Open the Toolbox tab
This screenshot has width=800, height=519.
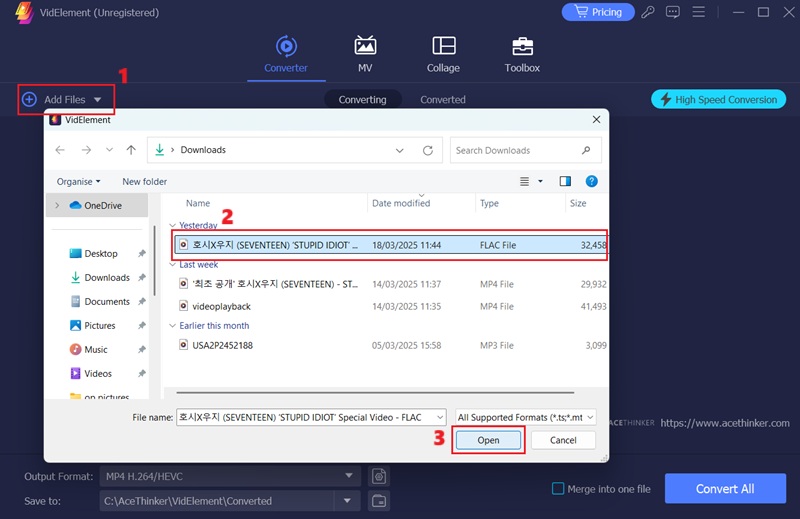522,54
